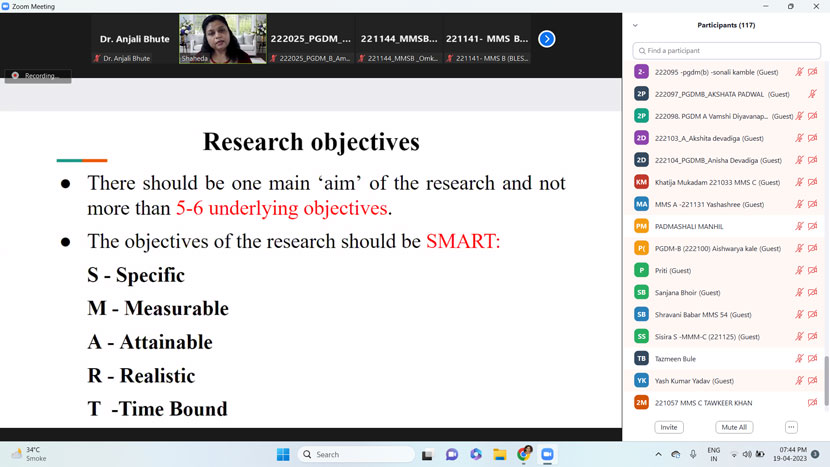Select the 221141- MMS B video tile

[x=488, y=39]
